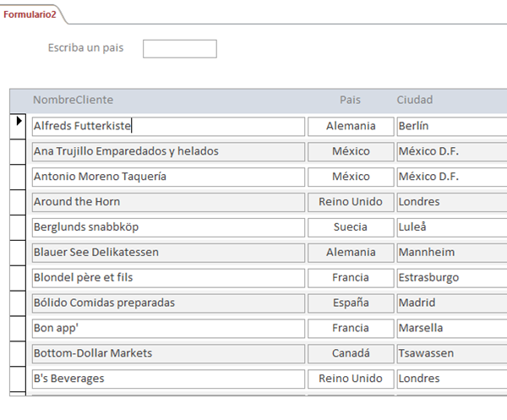Image resolution: width=507 pixels, height=420 pixels.
Task: Click record selector beside Berglunds snabbköp
Action: (18, 227)
